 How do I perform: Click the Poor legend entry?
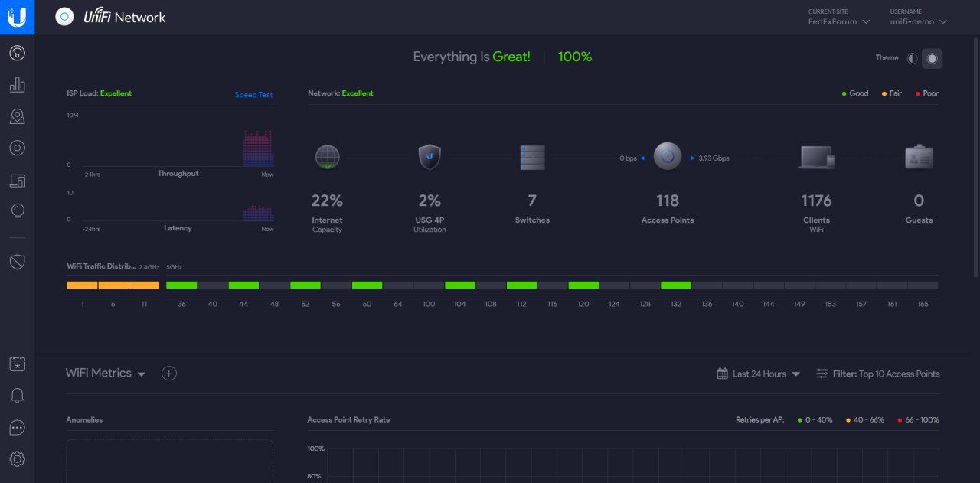point(927,93)
